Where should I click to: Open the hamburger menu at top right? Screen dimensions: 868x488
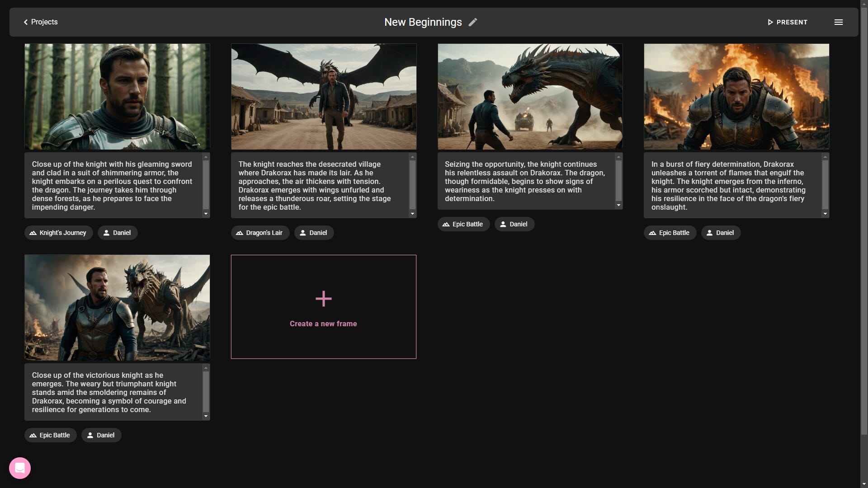tap(839, 22)
